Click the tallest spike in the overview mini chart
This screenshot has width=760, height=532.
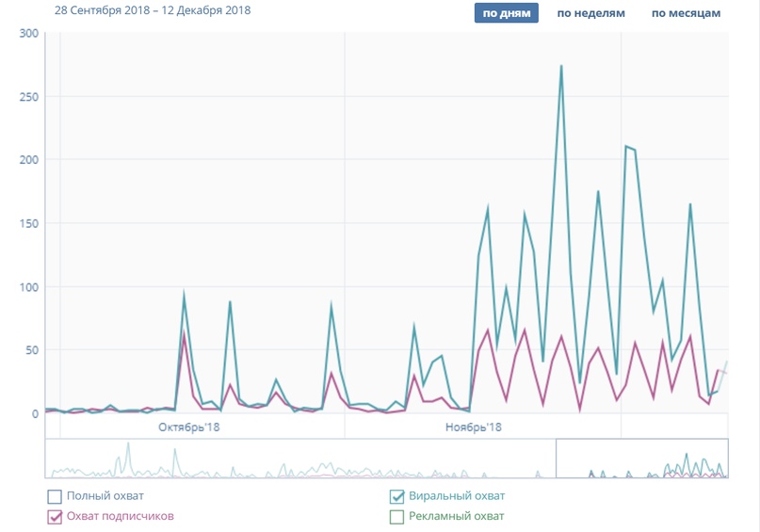tap(128, 446)
